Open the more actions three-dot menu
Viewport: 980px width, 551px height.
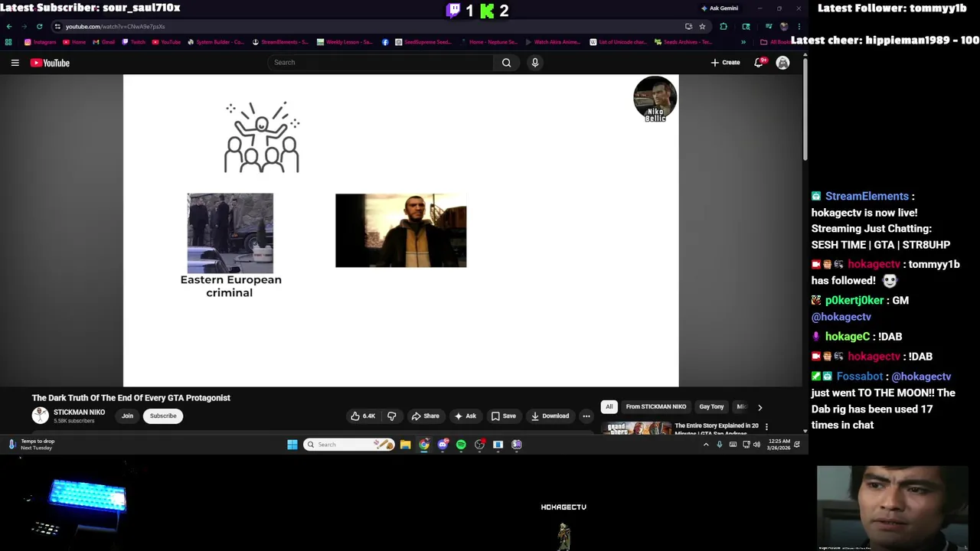point(586,416)
